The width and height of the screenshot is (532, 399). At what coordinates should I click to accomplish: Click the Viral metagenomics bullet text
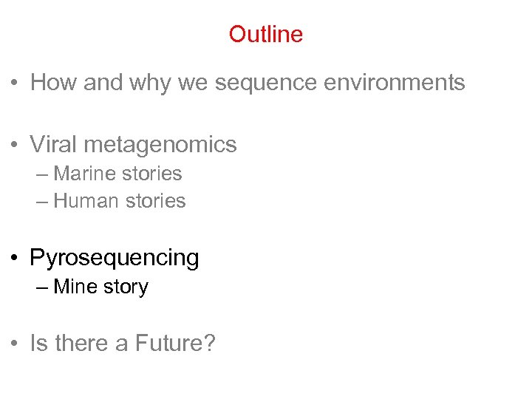133,144
